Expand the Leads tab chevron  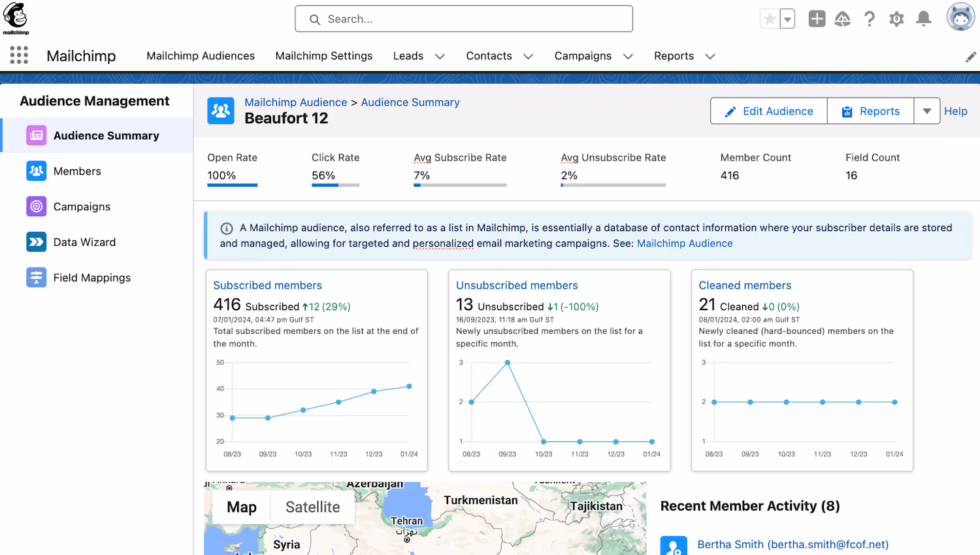(x=440, y=57)
